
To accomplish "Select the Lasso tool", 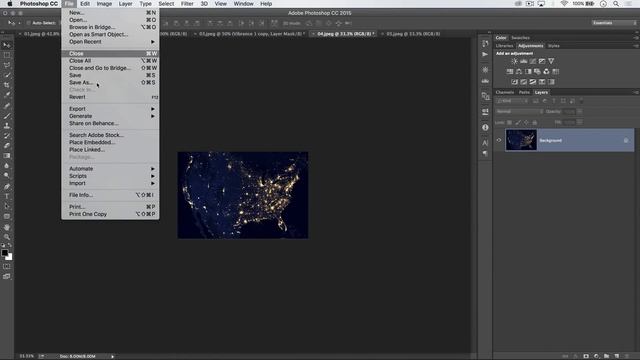I will tap(7, 65).
